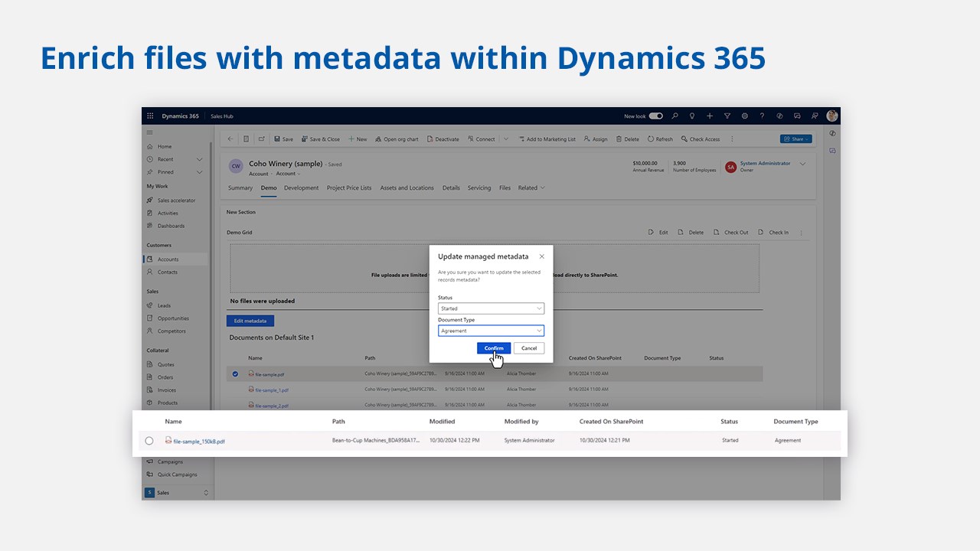
Task: Open the Related tab dropdown
Action: (531, 187)
